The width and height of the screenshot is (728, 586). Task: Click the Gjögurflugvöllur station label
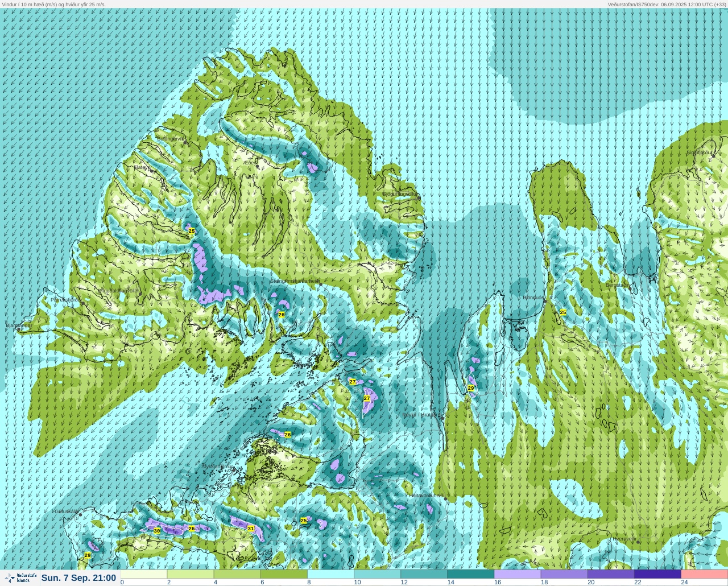[x=399, y=194]
